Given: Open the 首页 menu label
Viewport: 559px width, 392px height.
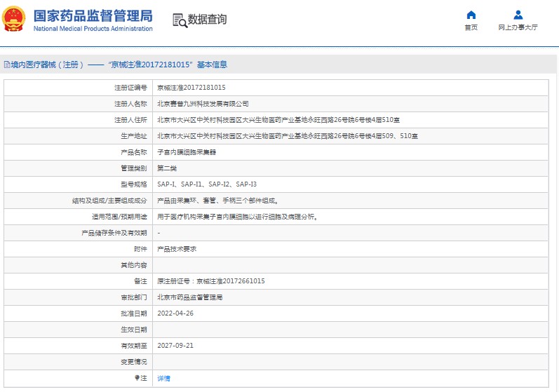Looking at the screenshot, I should click(x=471, y=27).
